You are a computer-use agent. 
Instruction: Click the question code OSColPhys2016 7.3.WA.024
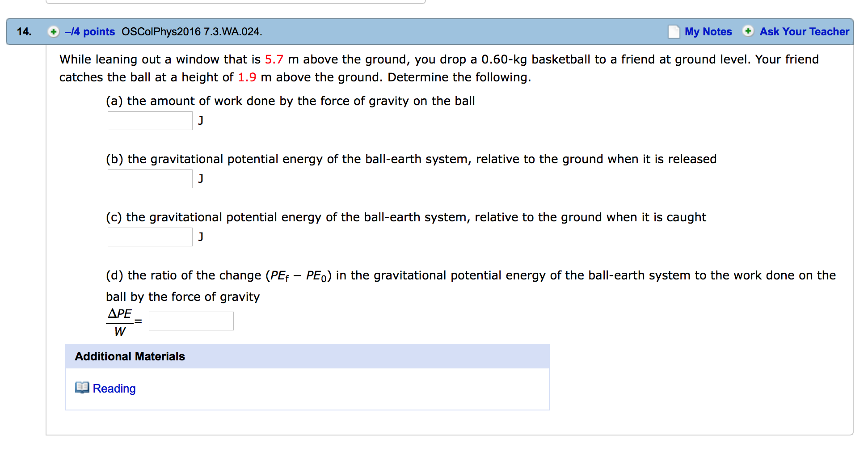(192, 32)
